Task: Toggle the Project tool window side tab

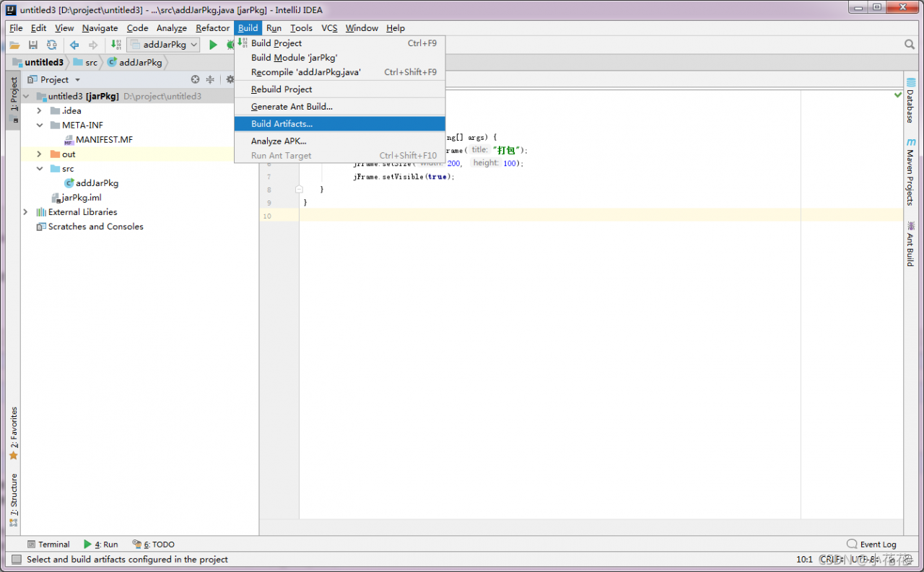Action: coord(14,94)
